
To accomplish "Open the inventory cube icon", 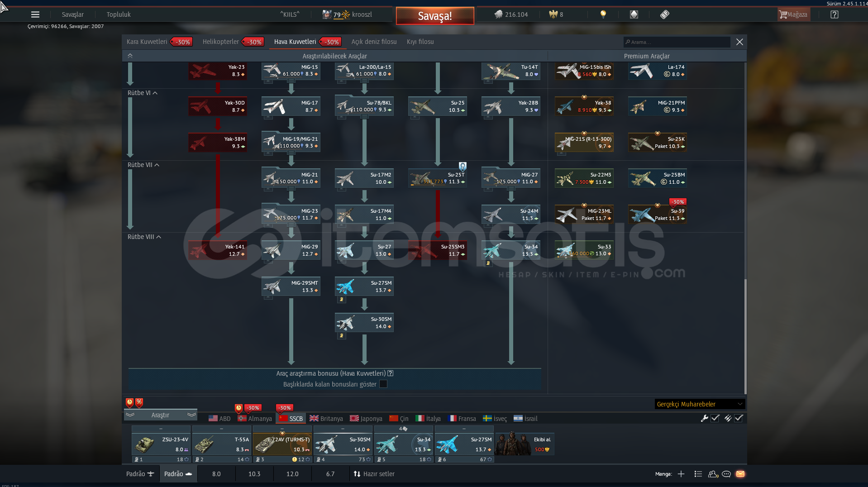I will (634, 14).
